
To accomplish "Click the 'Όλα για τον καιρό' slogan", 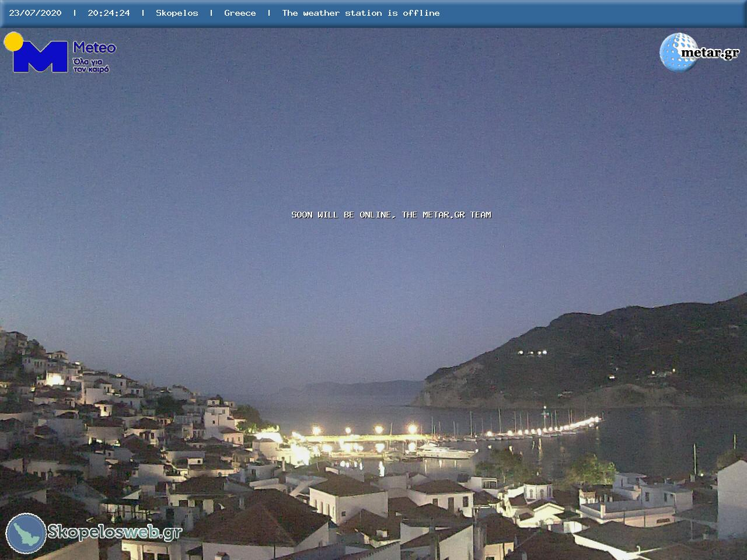I will tap(91, 65).
